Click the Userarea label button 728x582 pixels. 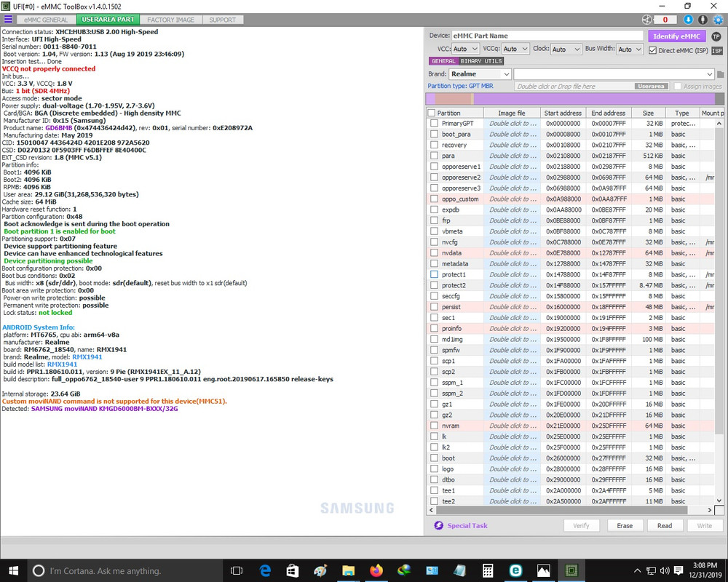[x=651, y=87]
